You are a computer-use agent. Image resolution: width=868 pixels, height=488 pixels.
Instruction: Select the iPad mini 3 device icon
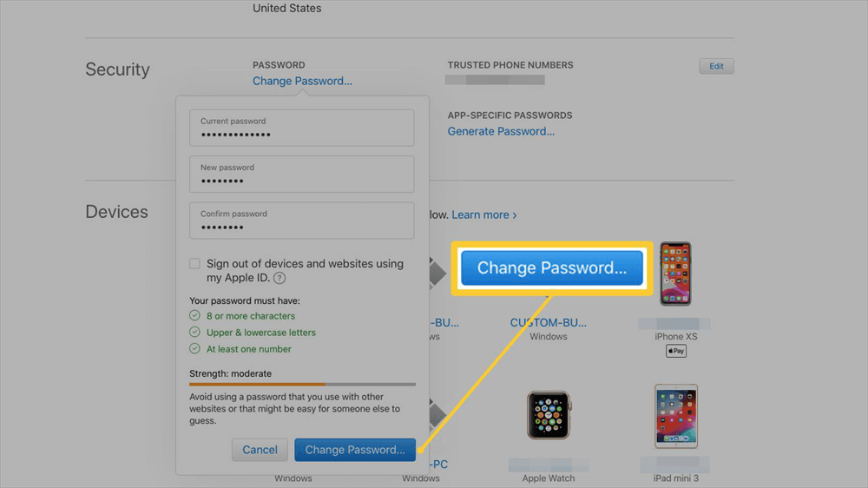point(675,417)
